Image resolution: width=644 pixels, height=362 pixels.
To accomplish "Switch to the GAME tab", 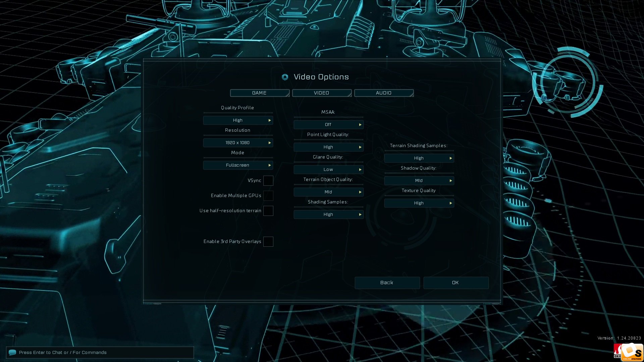I will tap(260, 93).
